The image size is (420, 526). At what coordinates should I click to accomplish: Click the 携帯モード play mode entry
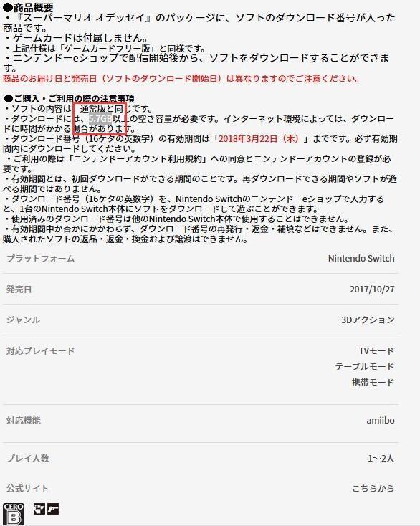point(373,382)
